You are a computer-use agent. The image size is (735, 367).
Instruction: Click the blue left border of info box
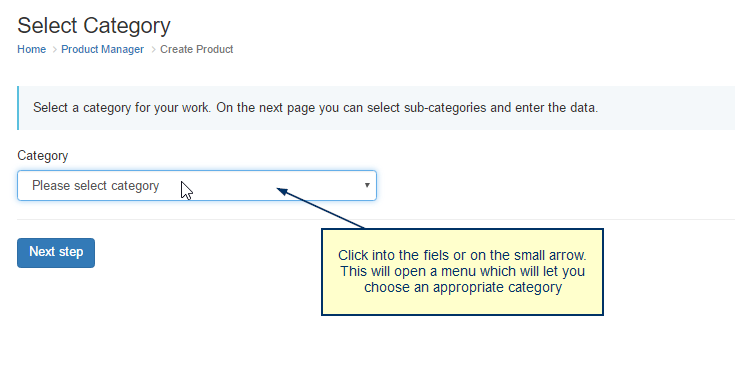tap(18, 108)
